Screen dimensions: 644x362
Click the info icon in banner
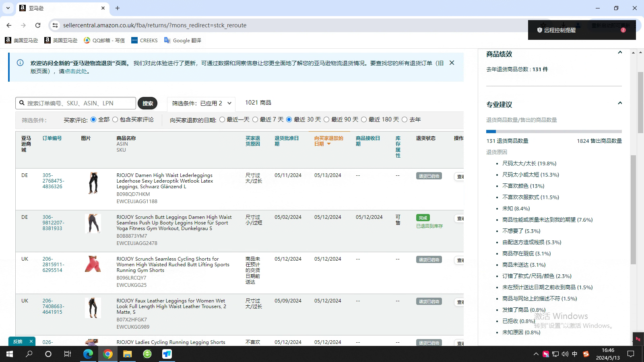(x=20, y=63)
